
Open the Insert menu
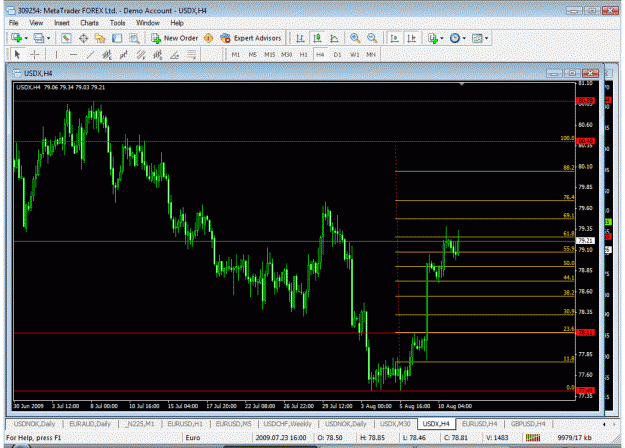coord(61,23)
